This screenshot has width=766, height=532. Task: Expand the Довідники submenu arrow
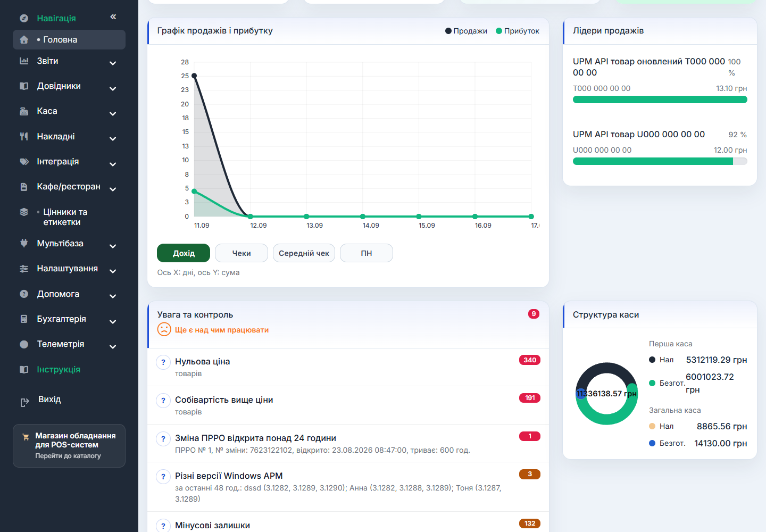113,88
